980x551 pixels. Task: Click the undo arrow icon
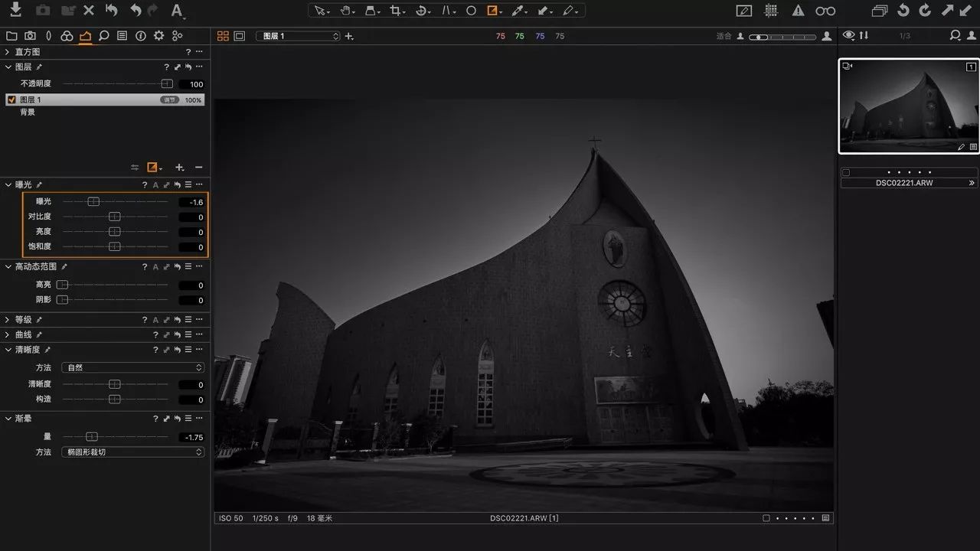point(136,11)
